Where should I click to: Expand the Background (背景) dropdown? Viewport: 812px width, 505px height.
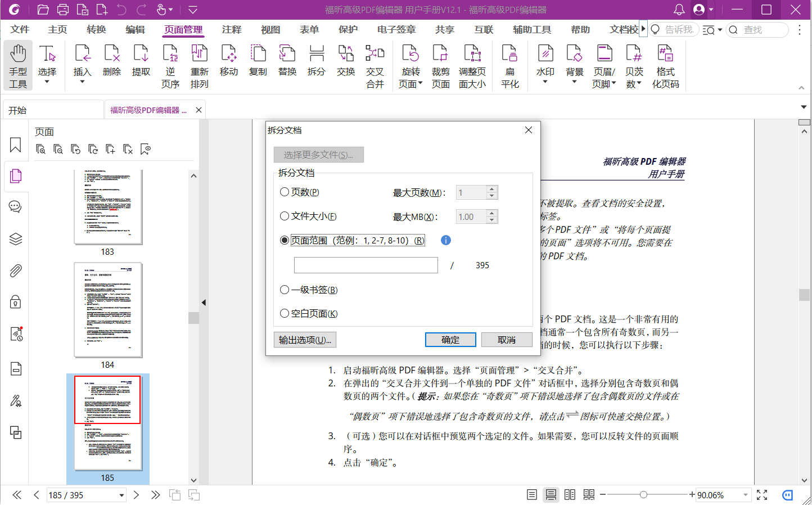[x=574, y=82]
